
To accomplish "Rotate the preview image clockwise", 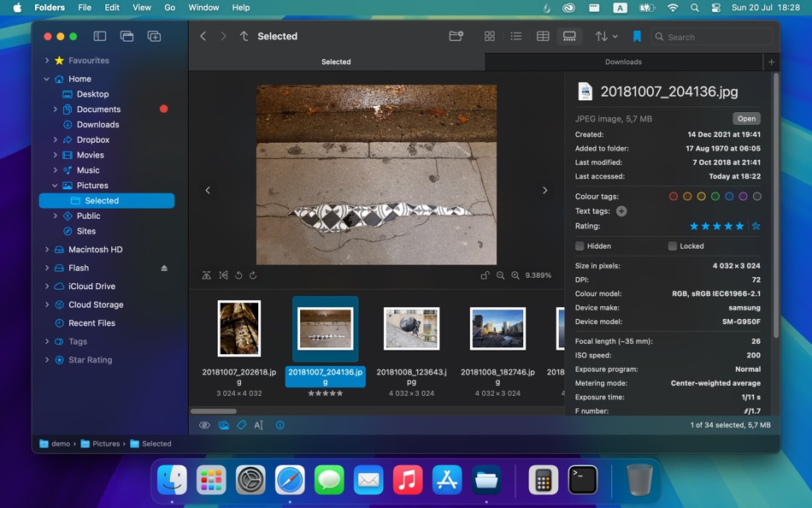I will tap(254, 275).
